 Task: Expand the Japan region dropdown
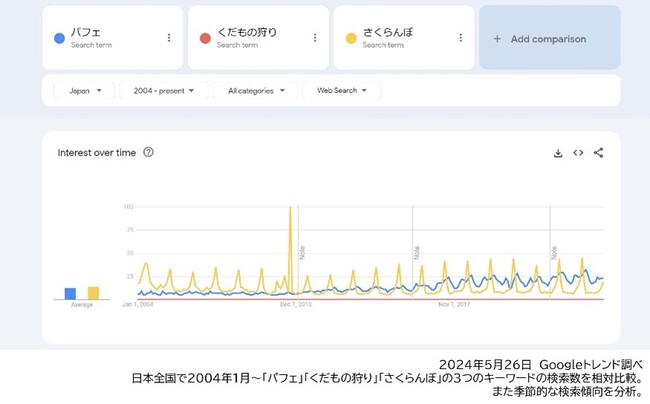point(85,90)
